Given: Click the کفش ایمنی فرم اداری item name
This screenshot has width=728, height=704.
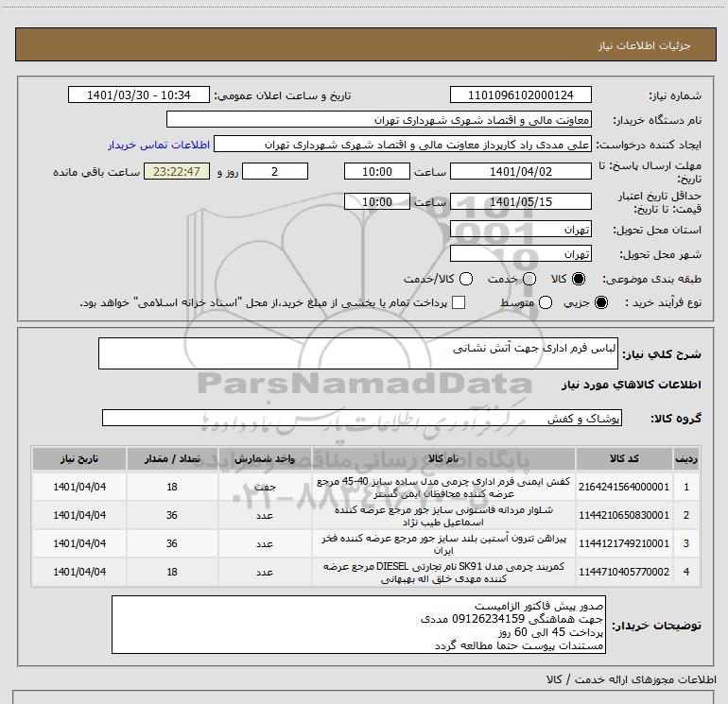Looking at the screenshot, I should (443, 488).
